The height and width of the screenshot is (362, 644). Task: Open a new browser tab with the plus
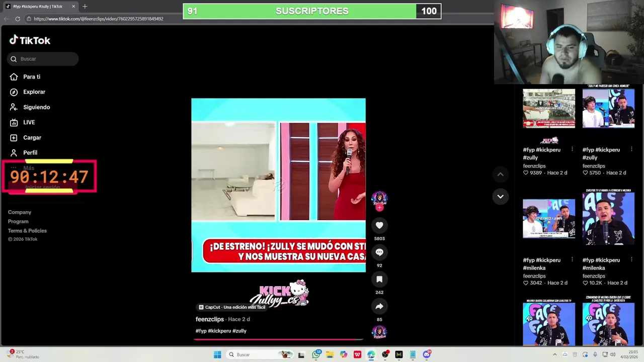[x=85, y=7]
